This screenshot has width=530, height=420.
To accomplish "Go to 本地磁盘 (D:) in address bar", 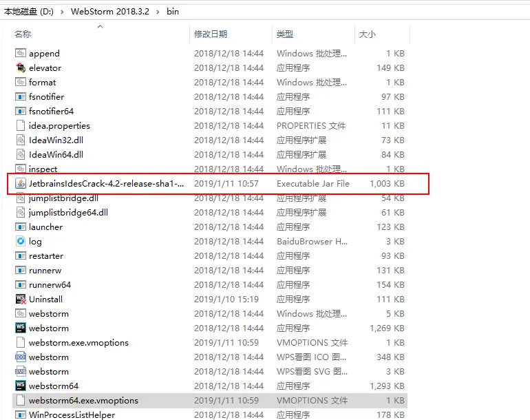I will (x=29, y=12).
